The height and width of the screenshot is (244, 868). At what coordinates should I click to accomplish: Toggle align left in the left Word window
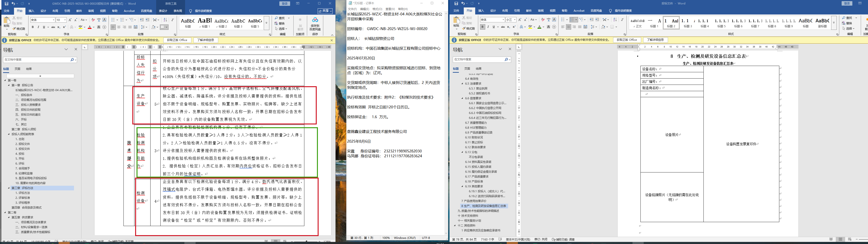point(113,27)
